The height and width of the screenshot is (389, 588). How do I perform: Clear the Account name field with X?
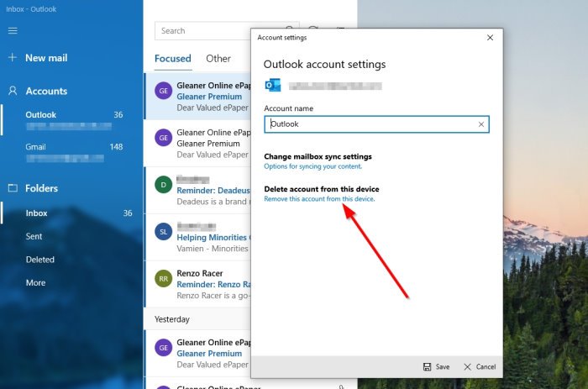pos(481,124)
